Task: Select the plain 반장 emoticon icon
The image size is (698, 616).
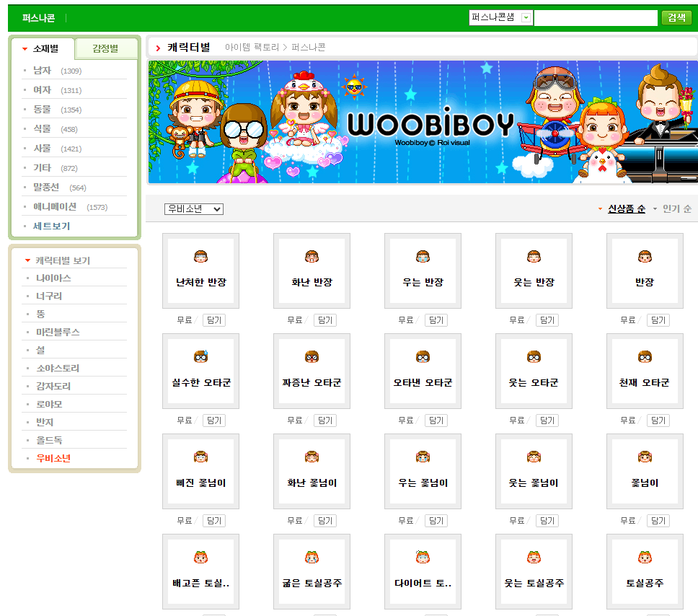Action: 645,257
